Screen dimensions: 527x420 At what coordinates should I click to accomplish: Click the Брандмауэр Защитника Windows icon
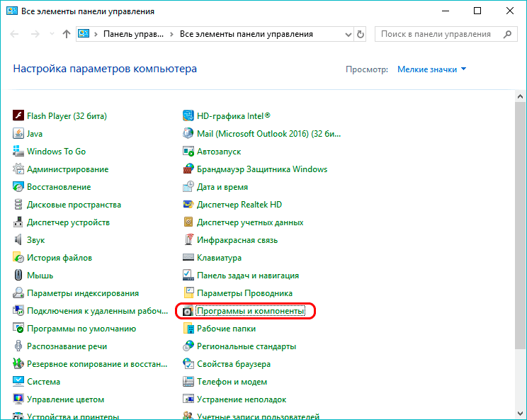click(x=188, y=169)
